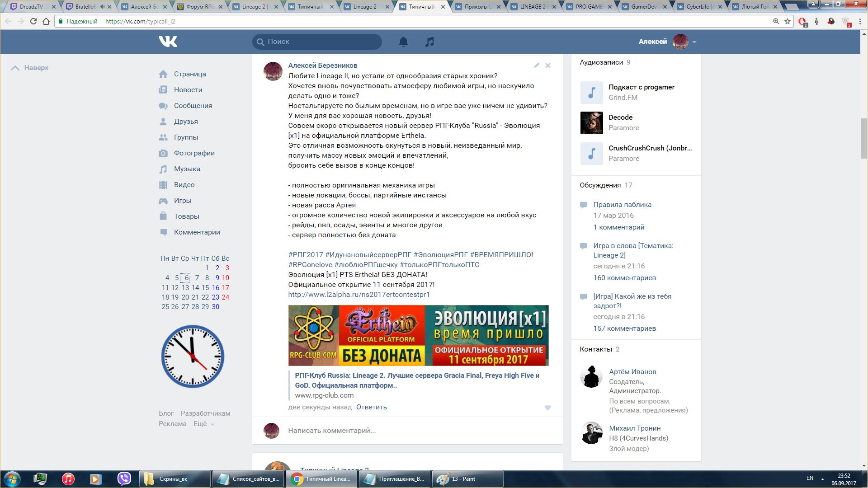Click Ответить under the comment
The image size is (868, 488).
[372, 407]
